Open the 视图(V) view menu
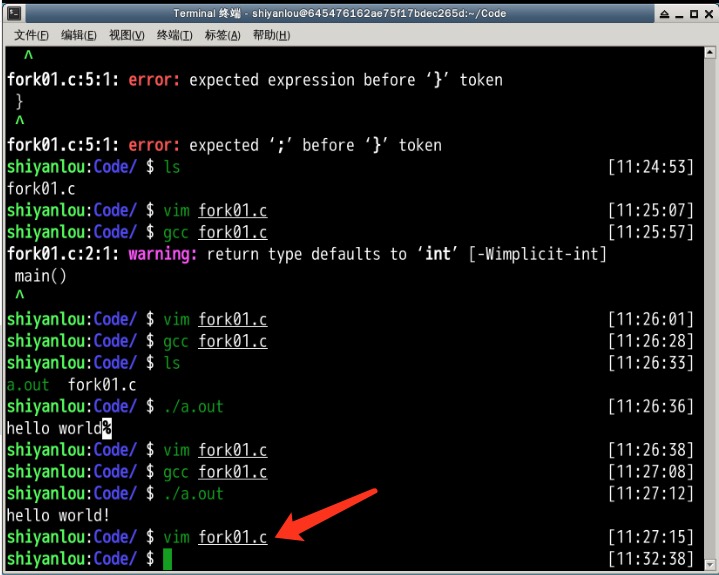Image resolution: width=719 pixels, height=575 pixels. click(x=127, y=35)
